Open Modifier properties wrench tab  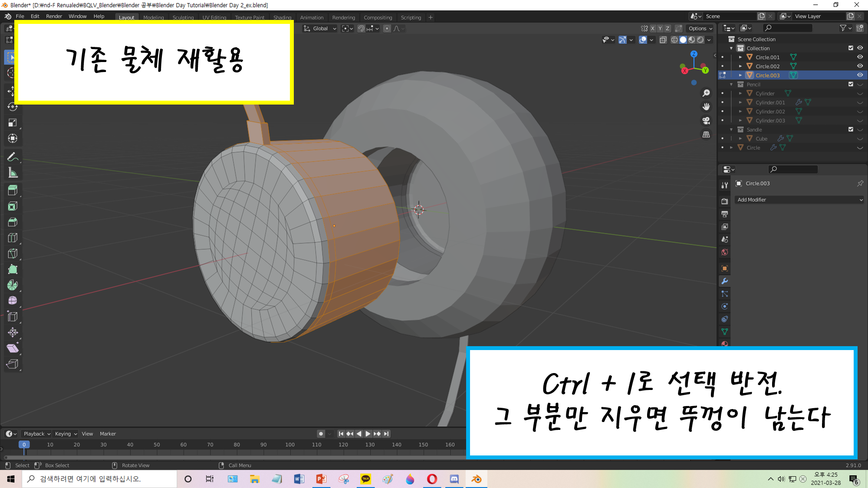[x=724, y=281]
